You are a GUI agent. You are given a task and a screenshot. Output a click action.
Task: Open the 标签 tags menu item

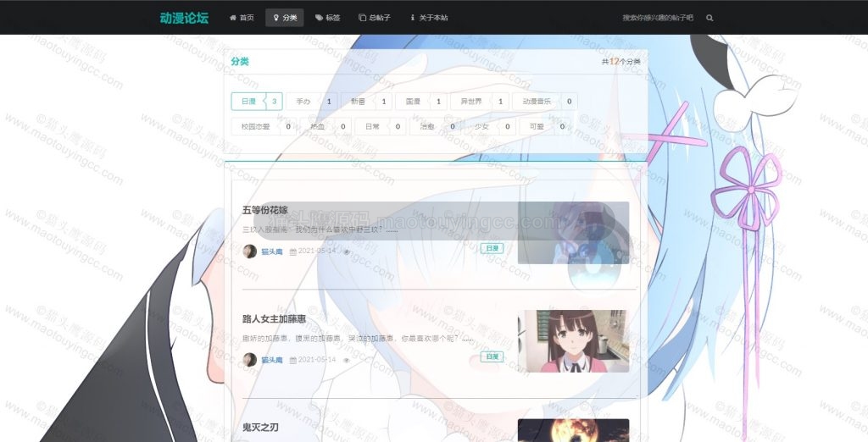[x=328, y=18]
